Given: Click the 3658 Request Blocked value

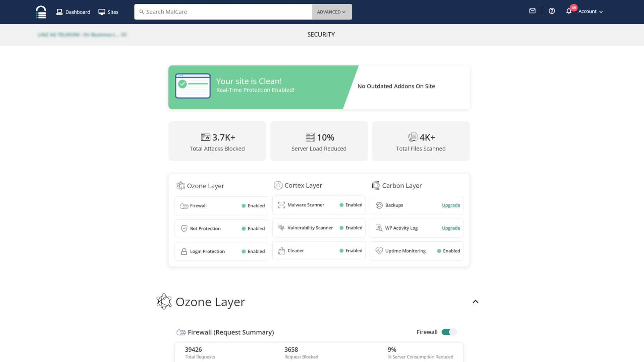Looking at the screenshot, I should pyautogui.click(x=291, y=350).
